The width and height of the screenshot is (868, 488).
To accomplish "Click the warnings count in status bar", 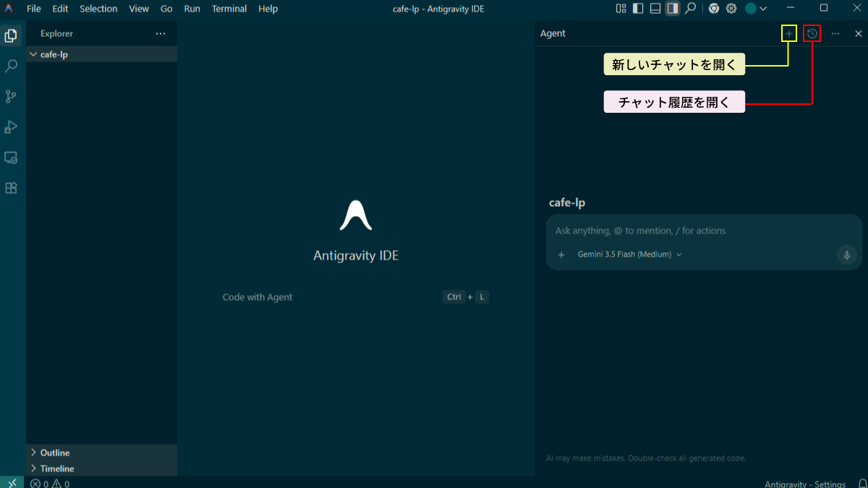I will pos(61,484).
